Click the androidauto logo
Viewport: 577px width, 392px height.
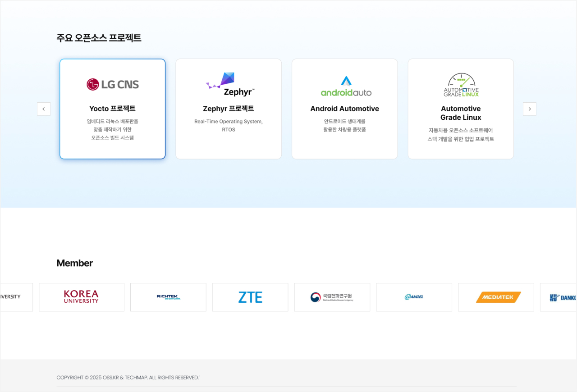click(x=346, y=86)
